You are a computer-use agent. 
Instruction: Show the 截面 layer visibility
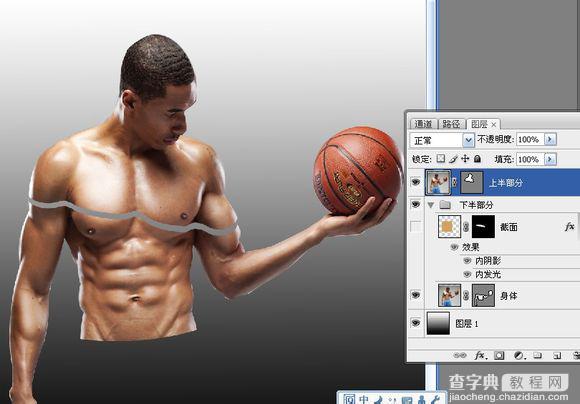(416, 226)
